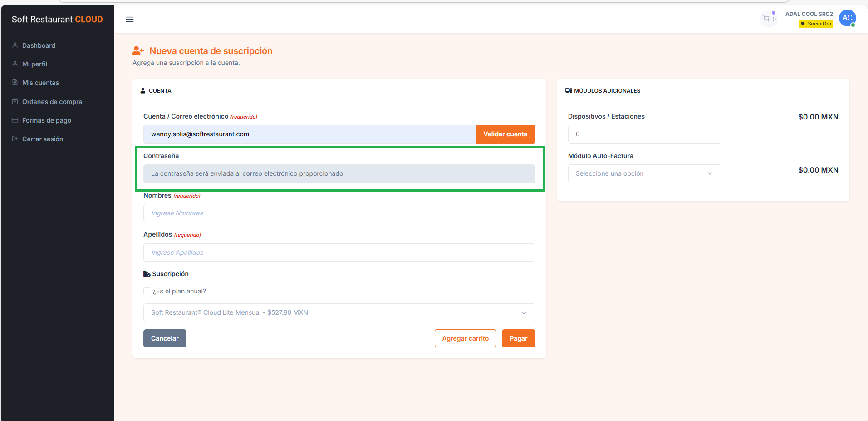Click the ADAL COOL SRC2 username
The width and height of the screenshot is (868, 421).
click(809, 14)
